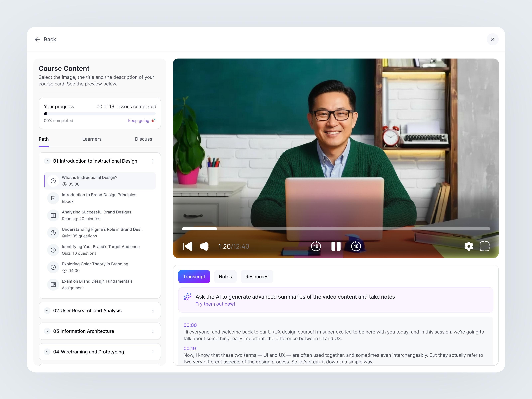The image size is (532, 399).
Task: Select the quiz icon for Identifying Your Brand's Target Audience
Action: 53,250
